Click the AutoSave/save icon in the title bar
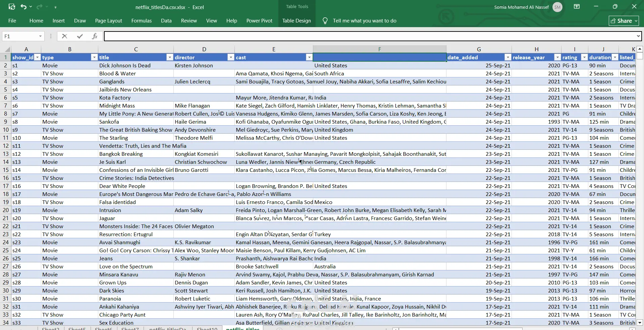The width and height of the screenshot is (644, 330). point(12,7)
